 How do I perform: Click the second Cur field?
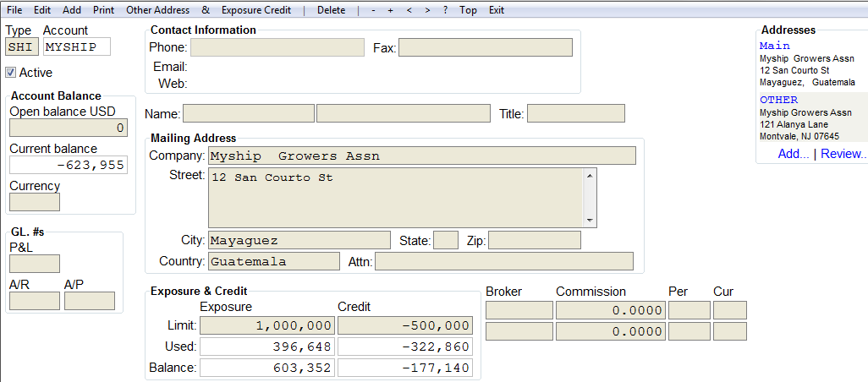pyautogui.click(x=729, y=331)
